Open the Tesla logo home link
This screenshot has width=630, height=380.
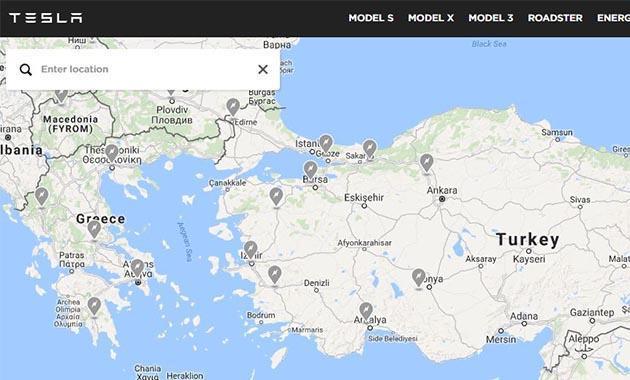46,18
